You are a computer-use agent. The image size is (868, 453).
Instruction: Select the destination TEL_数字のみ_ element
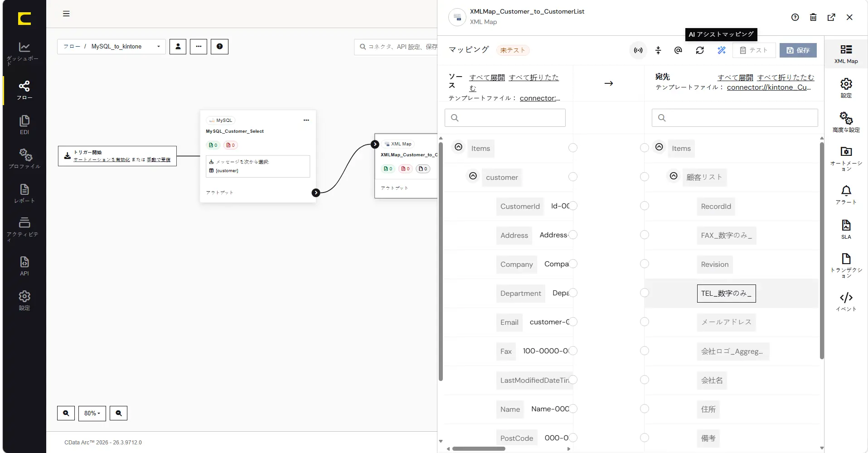point(726,294)
